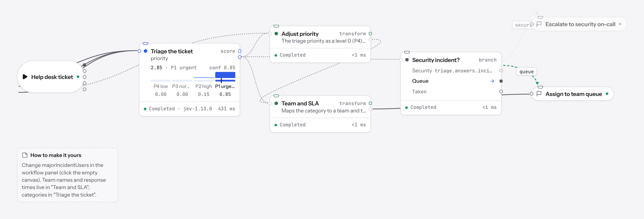Image resolution: width=644 pixels, height=219 pixels.
Task: Click Completed status in Security incident? node
Action: 423,107
